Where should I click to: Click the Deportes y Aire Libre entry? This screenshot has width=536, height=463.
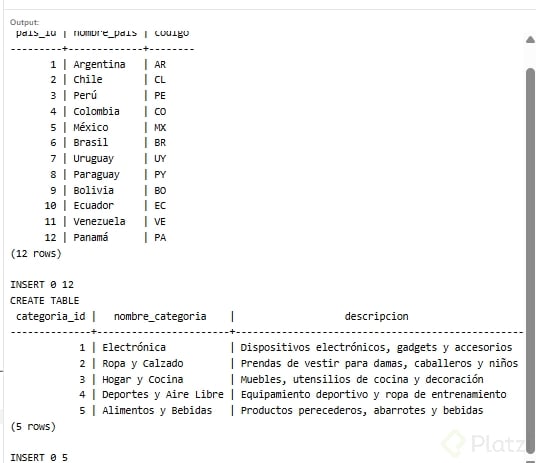163,394
